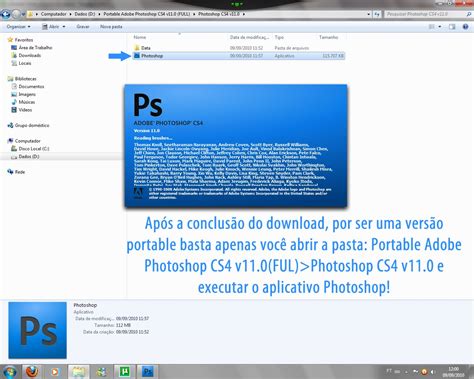
Task: Click the magnifier icon in the search box
Action: (x=469, y=14)
